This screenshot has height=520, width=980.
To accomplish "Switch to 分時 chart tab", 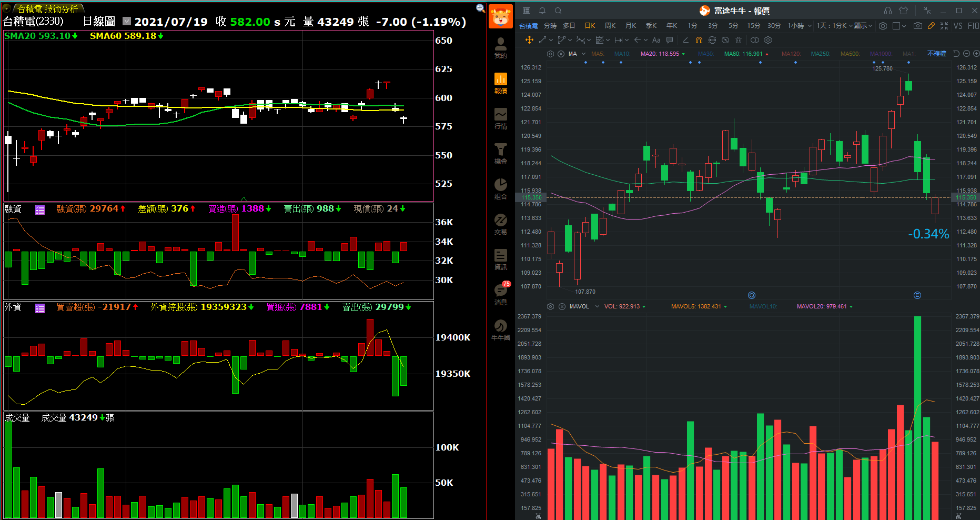I will pyautogui.click(x=550, y=25).
